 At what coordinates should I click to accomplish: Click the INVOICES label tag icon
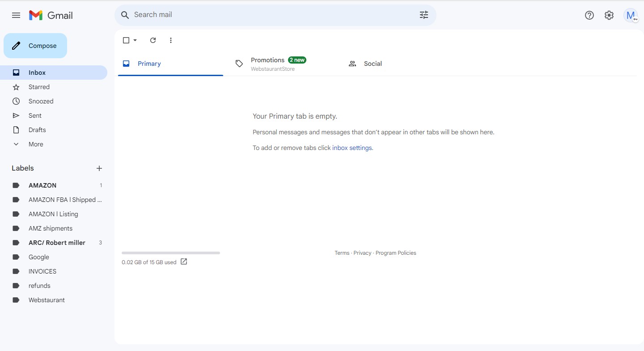(16, 271)
